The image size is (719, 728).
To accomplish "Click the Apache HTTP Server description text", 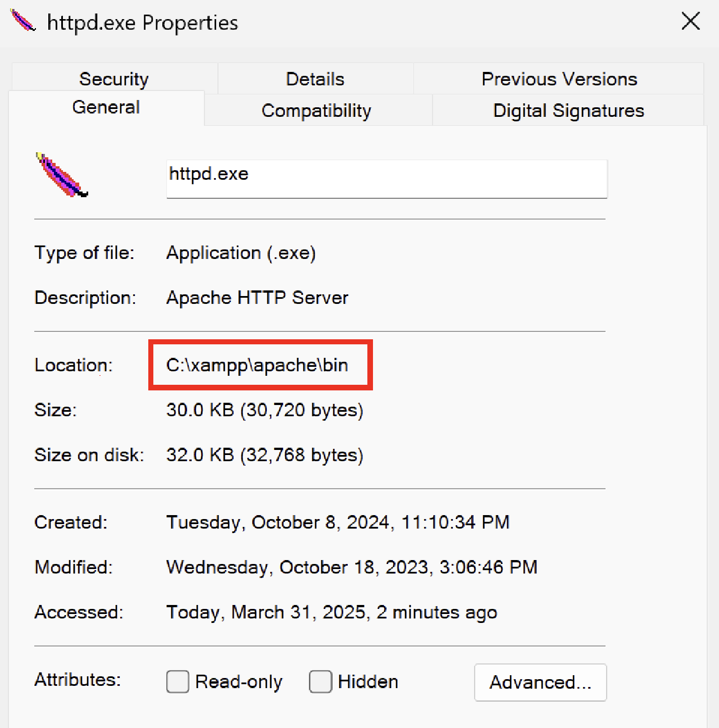I will pos(257,298).
